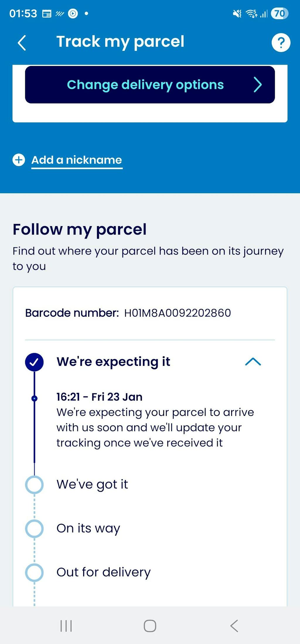Tap the barcode number H01M8A0092202860

tap(178, 313)
